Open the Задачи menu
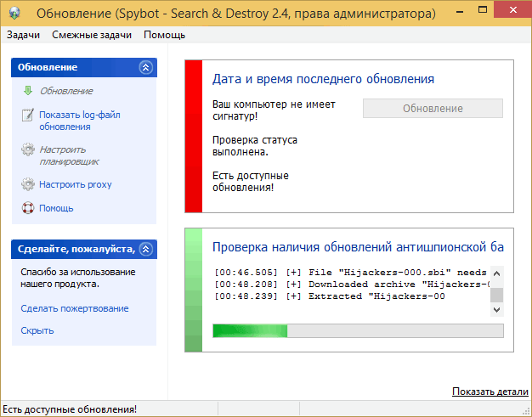 pos(23,35)
